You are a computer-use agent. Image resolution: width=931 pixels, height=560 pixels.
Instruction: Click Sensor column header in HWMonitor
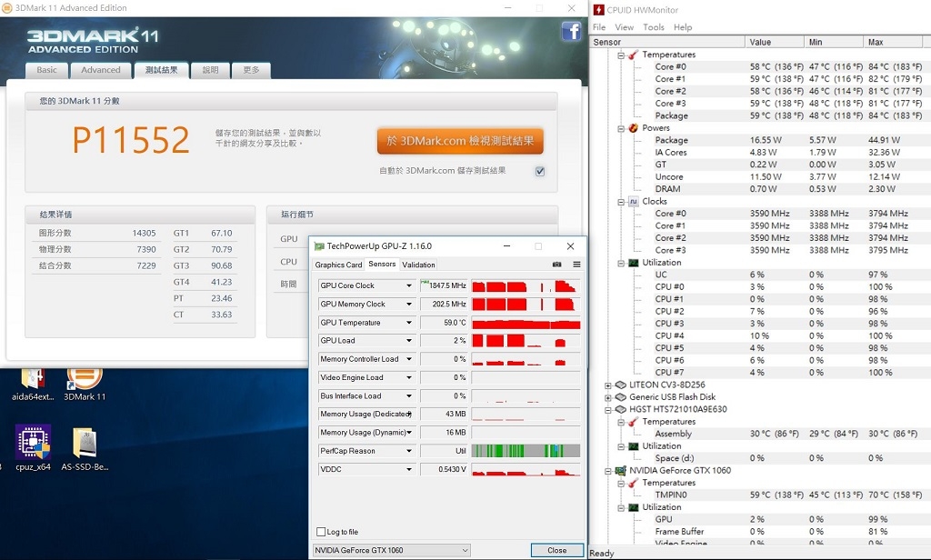pyautogui.click(x=667, y=42)
